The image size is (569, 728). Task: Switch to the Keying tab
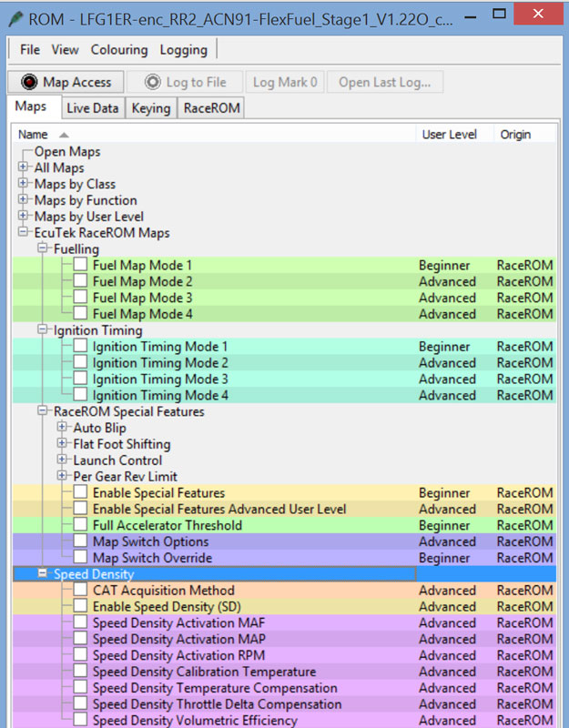coord(151,108)
